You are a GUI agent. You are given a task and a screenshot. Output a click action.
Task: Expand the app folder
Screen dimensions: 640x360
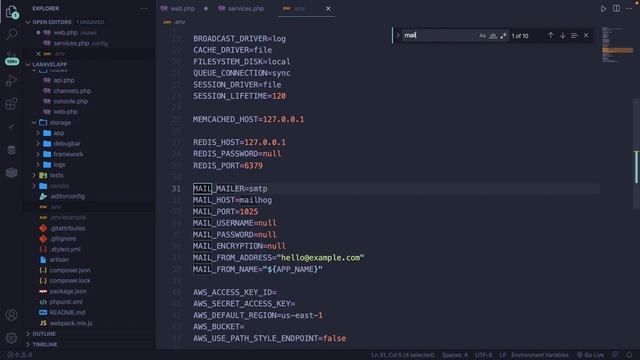coord(38,133)
